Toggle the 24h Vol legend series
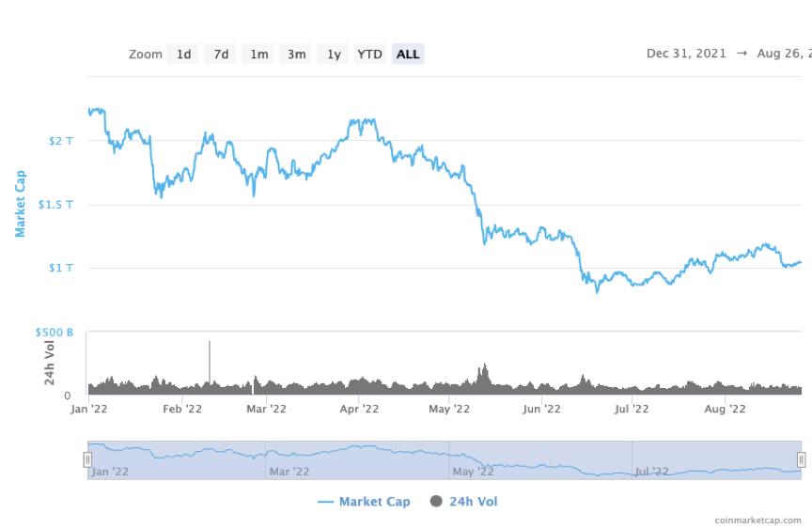The image size is (812, 528). point(463,502)
